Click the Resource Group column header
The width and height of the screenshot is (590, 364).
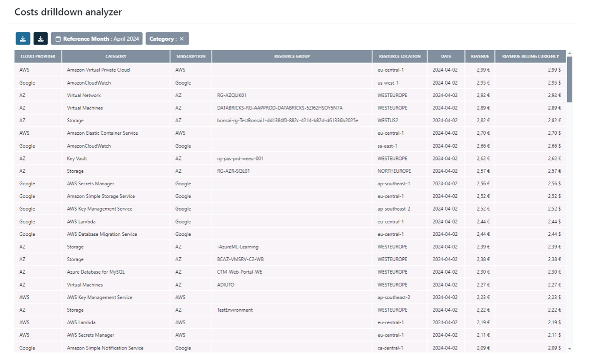point(292,57)
